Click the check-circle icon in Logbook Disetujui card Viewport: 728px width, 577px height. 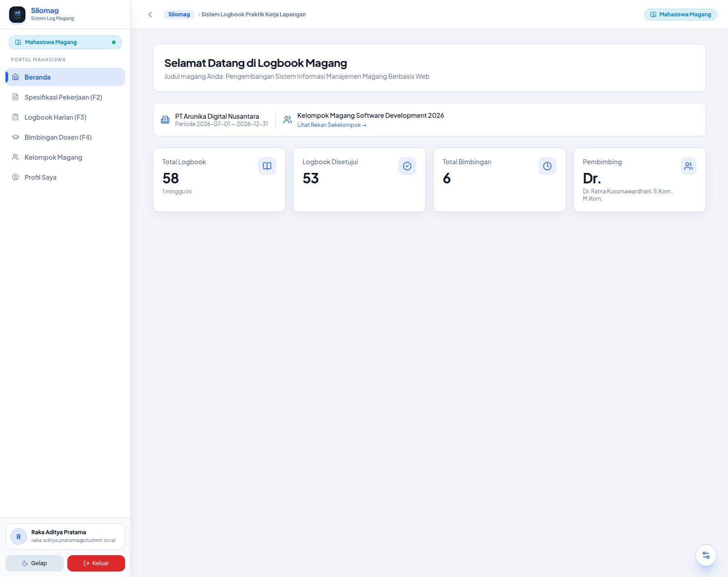point(407,166)
